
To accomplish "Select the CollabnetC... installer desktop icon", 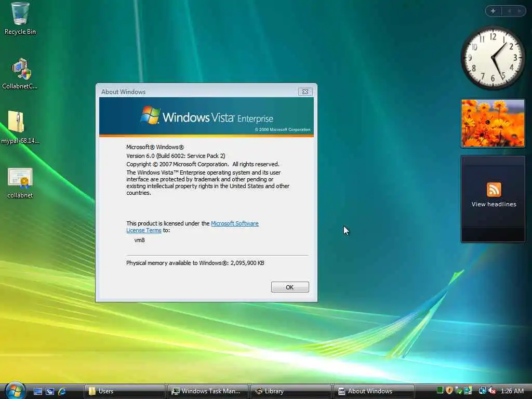I will pyautogui.click(x=20, y=74).
